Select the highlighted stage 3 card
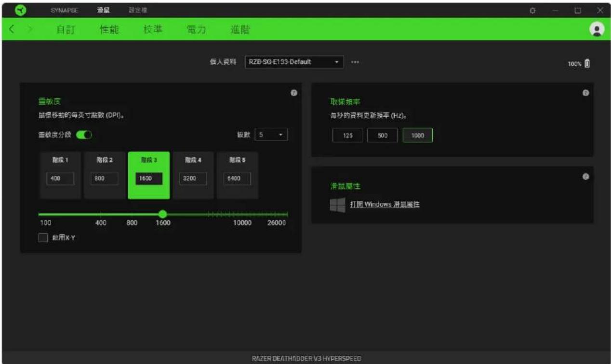Viewport: 611px width, 364px height. coord(149,175)
